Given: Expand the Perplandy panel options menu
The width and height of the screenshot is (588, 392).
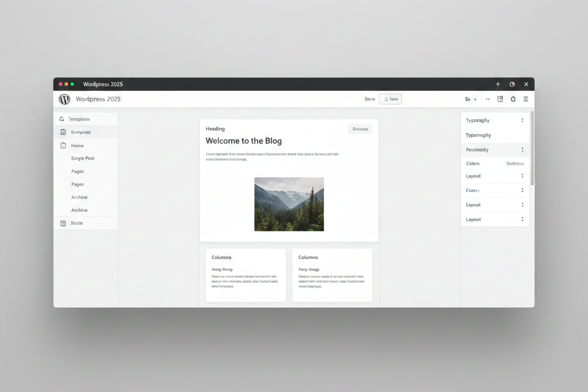Looking at the screenshot, I should [x=523, y=149].
